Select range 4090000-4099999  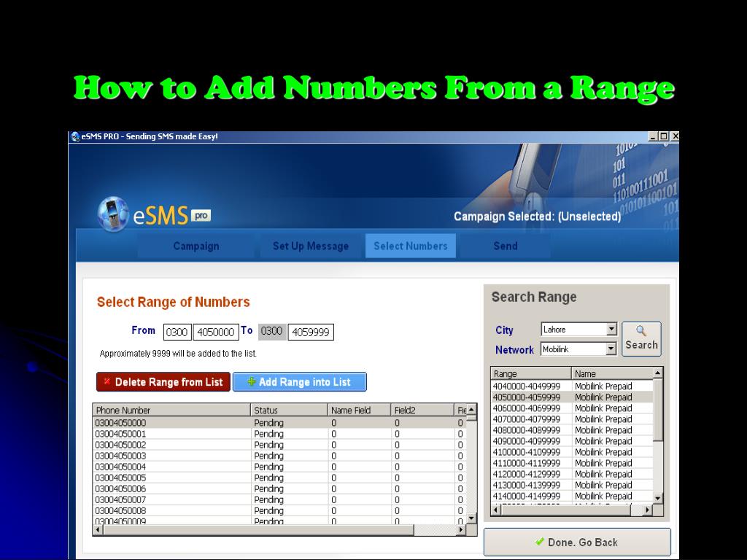[x=572, y=441]
